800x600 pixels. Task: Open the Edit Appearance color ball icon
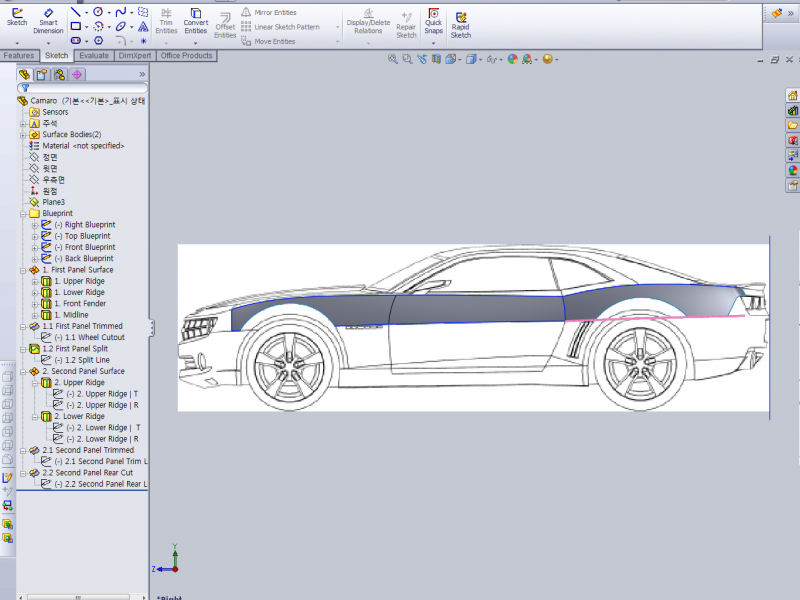513,59
